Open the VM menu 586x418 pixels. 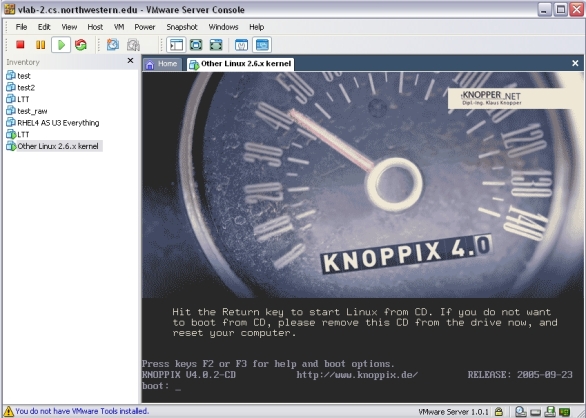point(119,27)
